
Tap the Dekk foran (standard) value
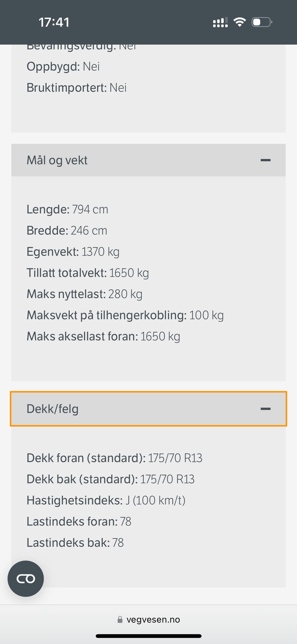click(175, 458)
